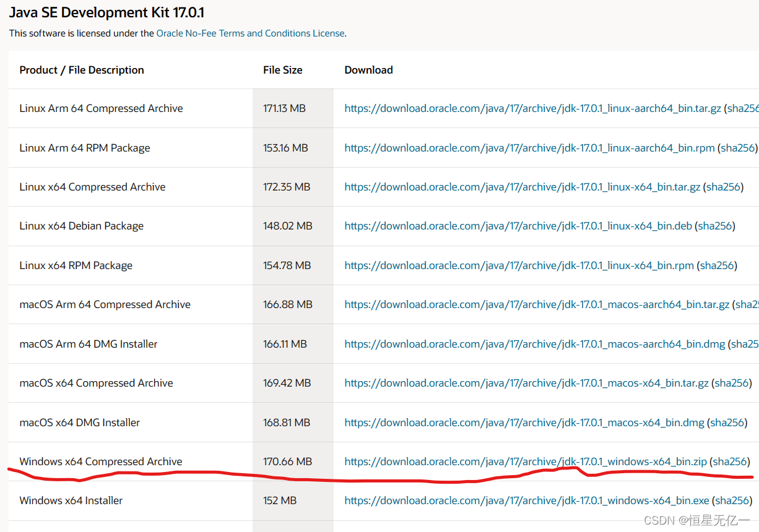This screenshot has height=532, width=759.
Task: Click the Product / File Description column header
Action: pos(82,70)
